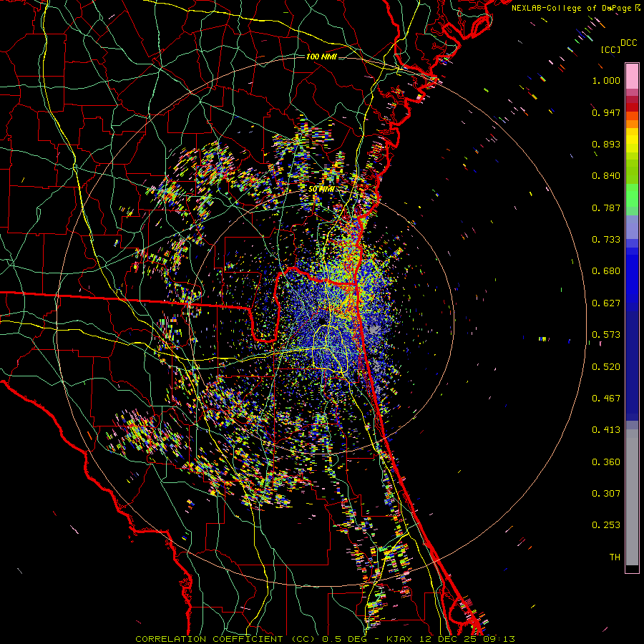
Task: Click the 0.947 scale value
Action: [606, 112]
